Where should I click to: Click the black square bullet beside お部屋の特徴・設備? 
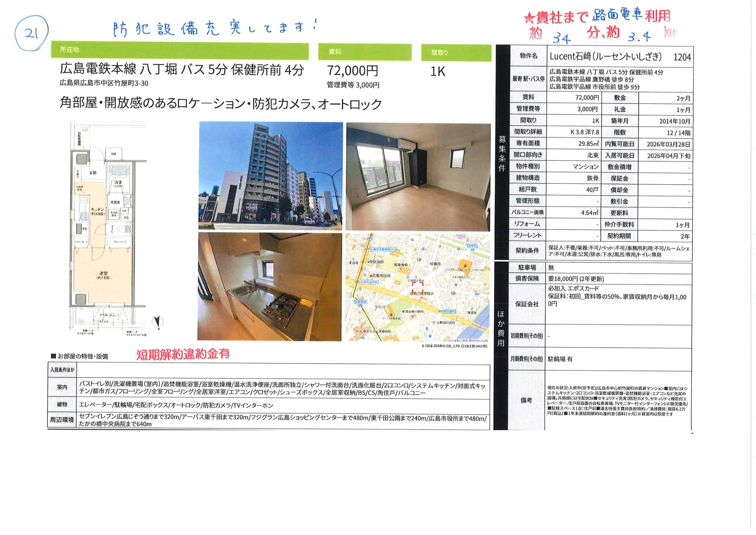pos(53,356)
